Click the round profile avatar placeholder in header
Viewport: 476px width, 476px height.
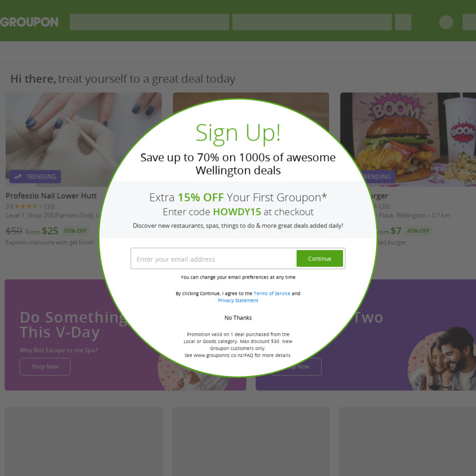click(x=446, y=22)
